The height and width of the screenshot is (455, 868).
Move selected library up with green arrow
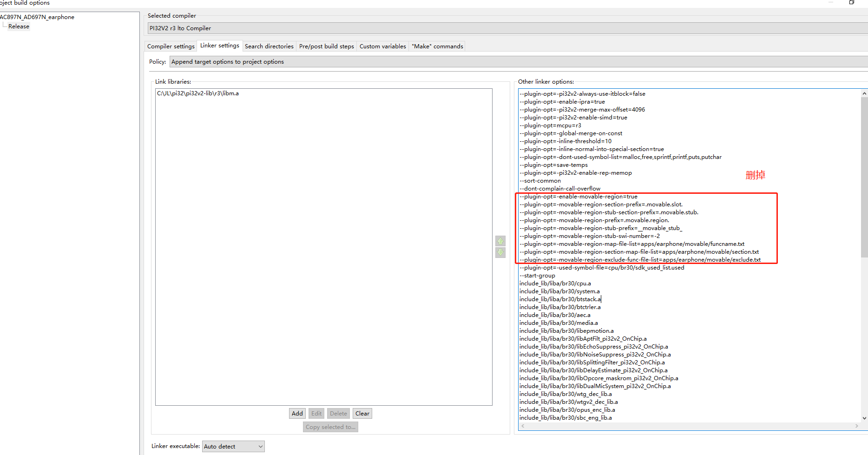coord(500,241)
